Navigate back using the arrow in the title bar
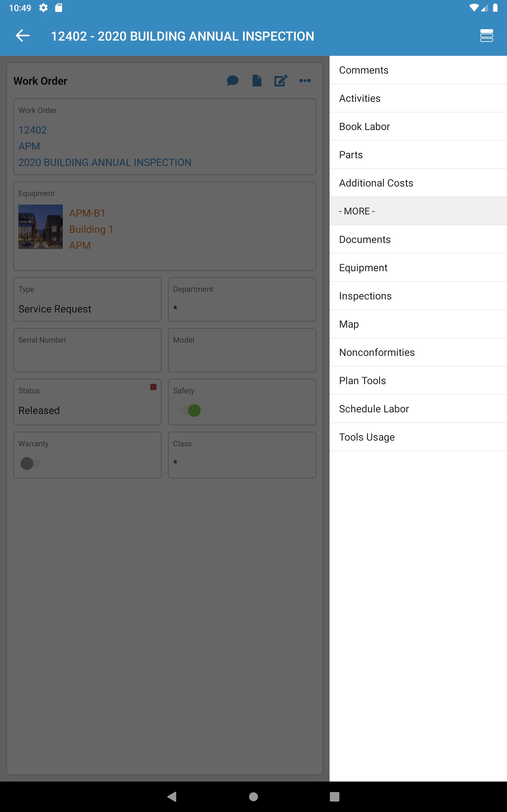The width and height of the screenshot is (507, 812). [22, 36]
